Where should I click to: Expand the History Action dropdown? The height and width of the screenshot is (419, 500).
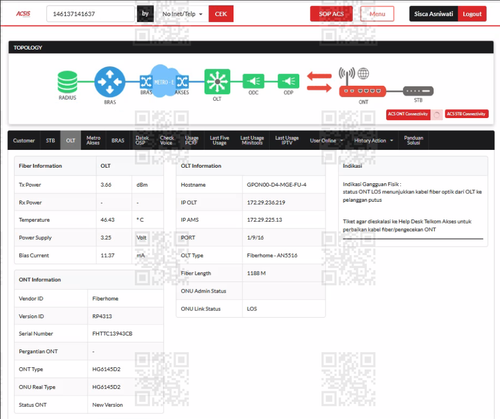click(x=373, y=141)
